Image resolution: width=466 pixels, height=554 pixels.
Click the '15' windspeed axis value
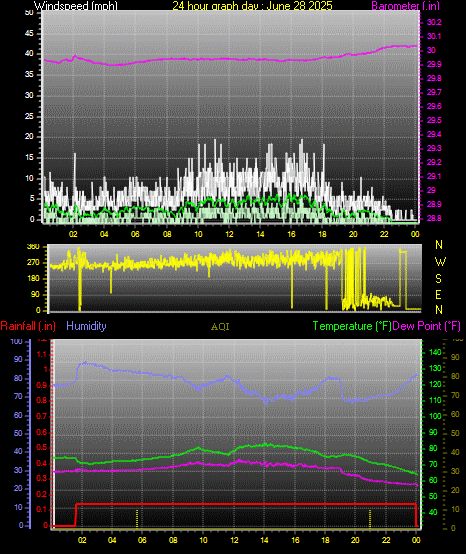pos(29,158)
